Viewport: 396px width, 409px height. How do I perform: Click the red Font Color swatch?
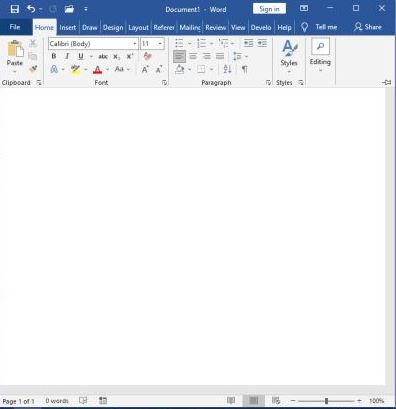click(97, 69)
